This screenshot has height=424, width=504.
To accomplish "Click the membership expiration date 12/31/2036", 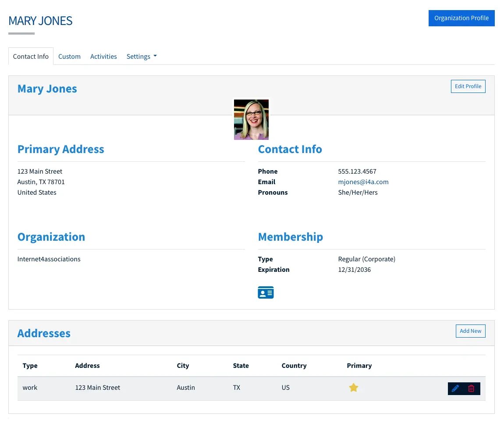I will pyautogui.click(x=354, y=269).
